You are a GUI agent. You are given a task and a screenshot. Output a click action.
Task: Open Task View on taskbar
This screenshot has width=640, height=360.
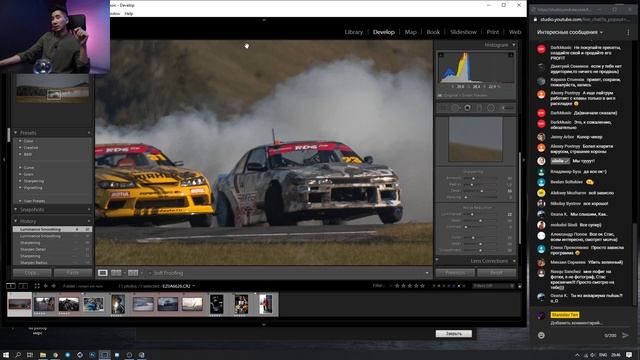click(30, 355)
